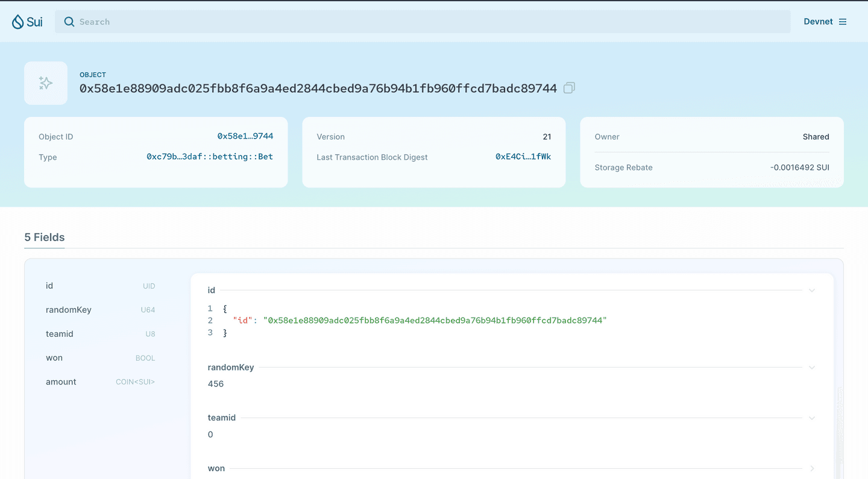Screen dimensions: 868x479
Task: Click the COIN<SUI> type label
Action: 136,382
